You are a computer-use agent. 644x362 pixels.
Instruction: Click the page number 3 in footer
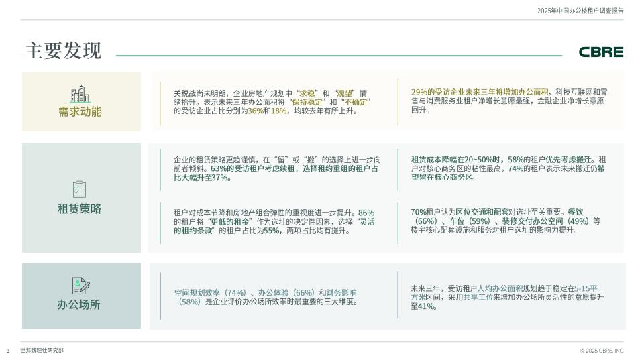[8, 351]
